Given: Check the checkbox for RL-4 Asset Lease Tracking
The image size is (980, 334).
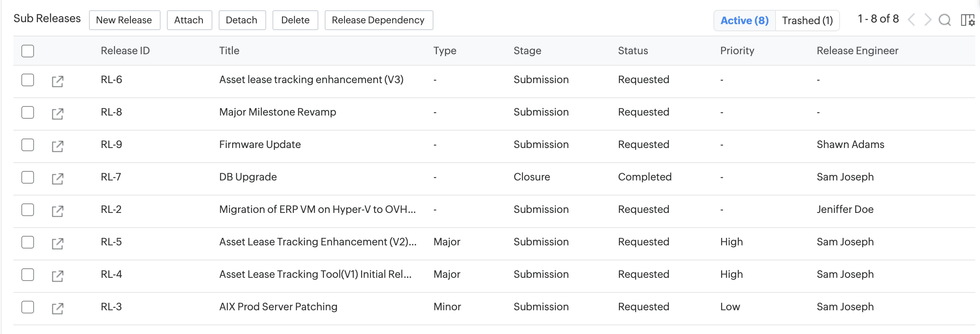Looking at the screenshot, I should [27, 275].
